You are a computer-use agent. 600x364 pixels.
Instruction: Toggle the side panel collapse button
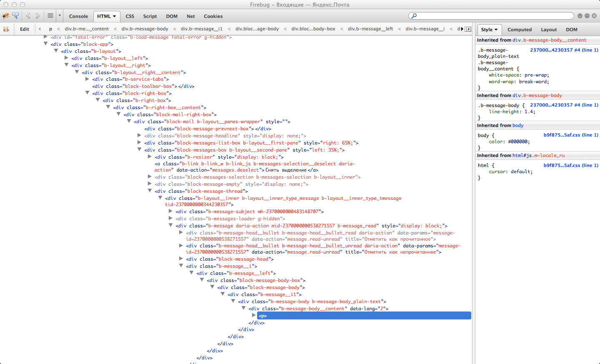tap(468, 29)
